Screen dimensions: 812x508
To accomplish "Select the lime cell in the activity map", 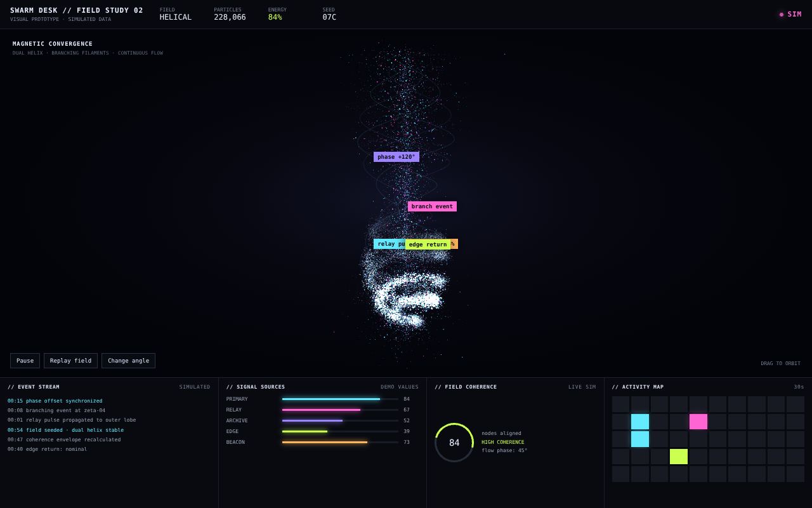I will point(679,457).
